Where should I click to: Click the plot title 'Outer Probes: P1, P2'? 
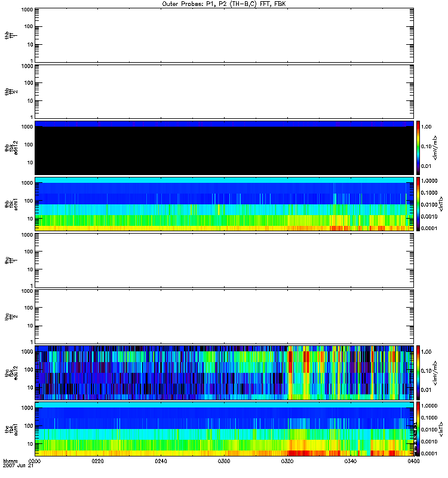click(x=224, y=4)
